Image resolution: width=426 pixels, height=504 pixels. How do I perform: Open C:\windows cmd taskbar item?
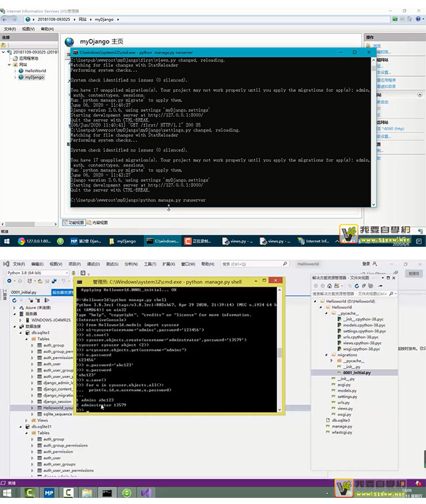(162, 241)
